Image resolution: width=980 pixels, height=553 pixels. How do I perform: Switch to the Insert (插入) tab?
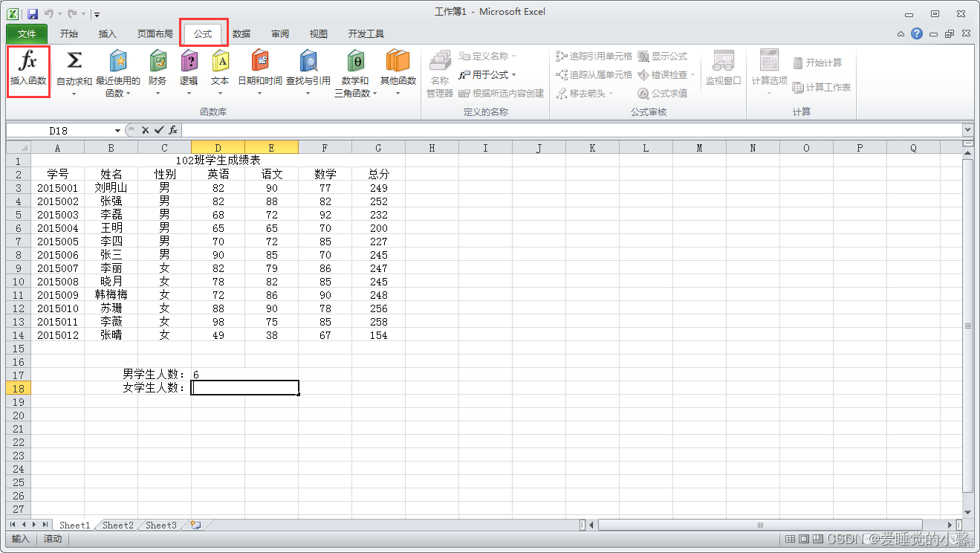(x=108, y=34)
